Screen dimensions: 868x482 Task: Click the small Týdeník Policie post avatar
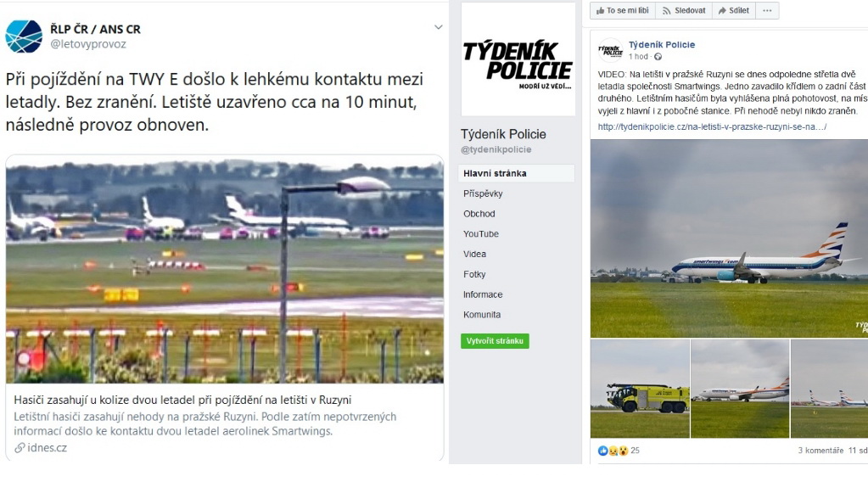611,50
